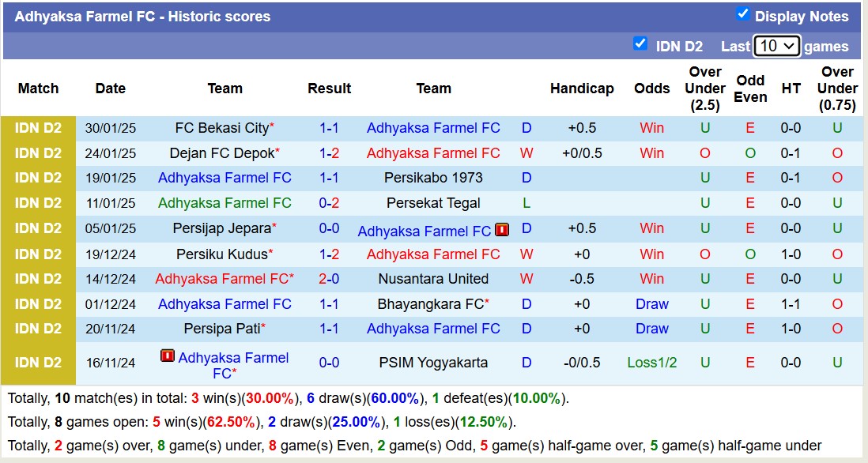The image size is (868, 463).
Task: Click 1-1 score of FC Bekasi City match
Action: 329,128
